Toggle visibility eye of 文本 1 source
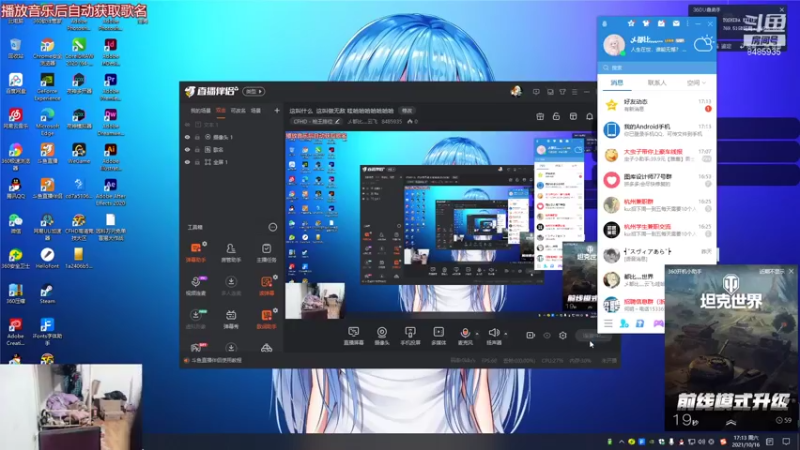The height and width of the screenshot is (450, 800). pos(187,124)
